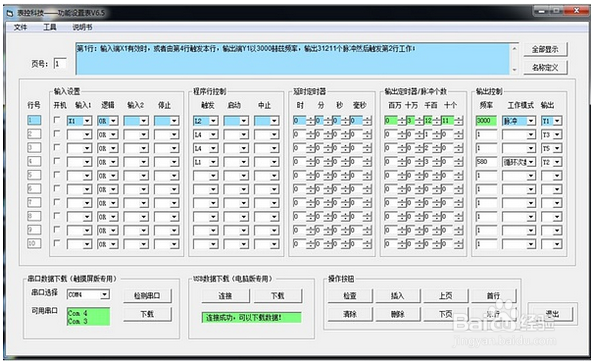Click the app icon in the title bar

click(10, 13)
